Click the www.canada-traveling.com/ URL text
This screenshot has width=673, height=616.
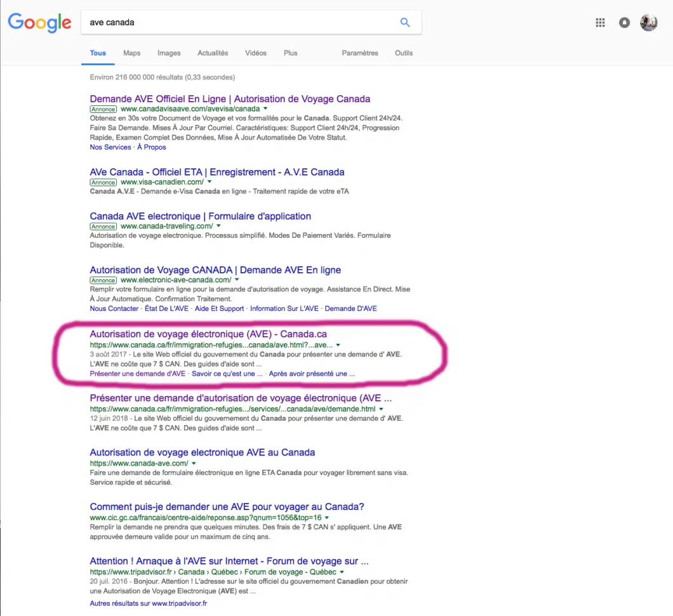(166, 226)
